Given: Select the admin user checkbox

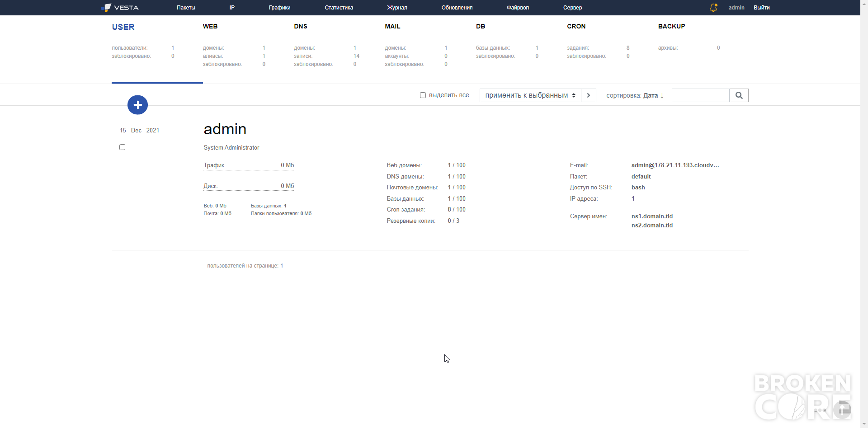Looking at the screenshot, I should (122, 147).
